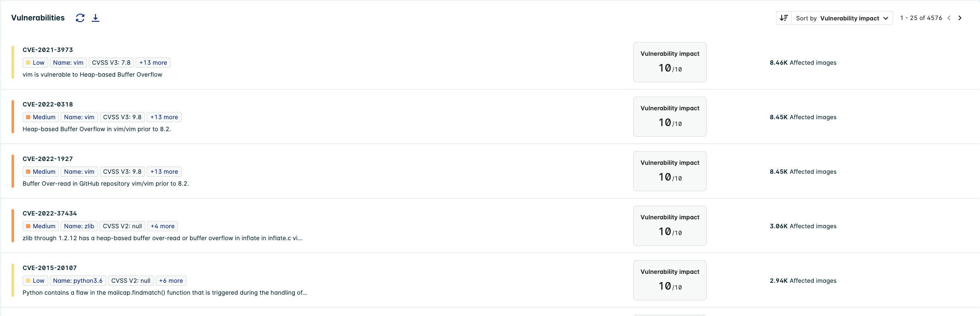The image size is (980, 316).
Task: Expand +13 more tags on CVE-2021-3973
Action: click(x=153, y=62)
